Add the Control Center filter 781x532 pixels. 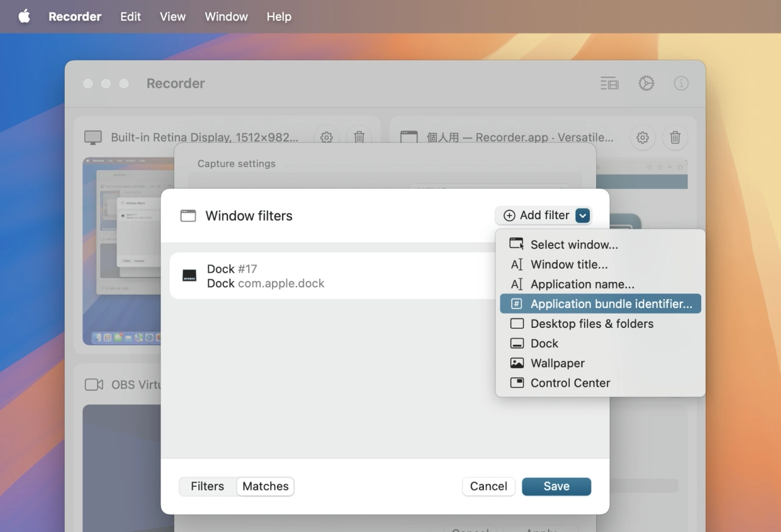click(x=570, y=383)
